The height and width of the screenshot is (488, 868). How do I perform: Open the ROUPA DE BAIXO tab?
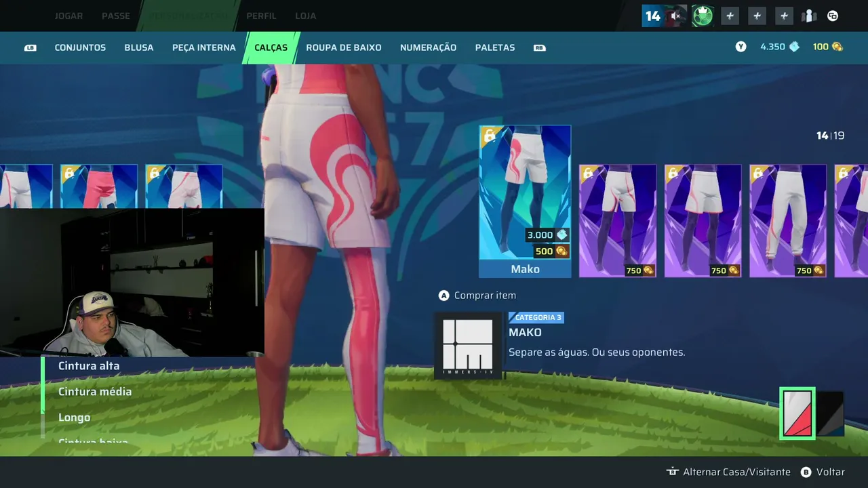[x=344, y=47]
